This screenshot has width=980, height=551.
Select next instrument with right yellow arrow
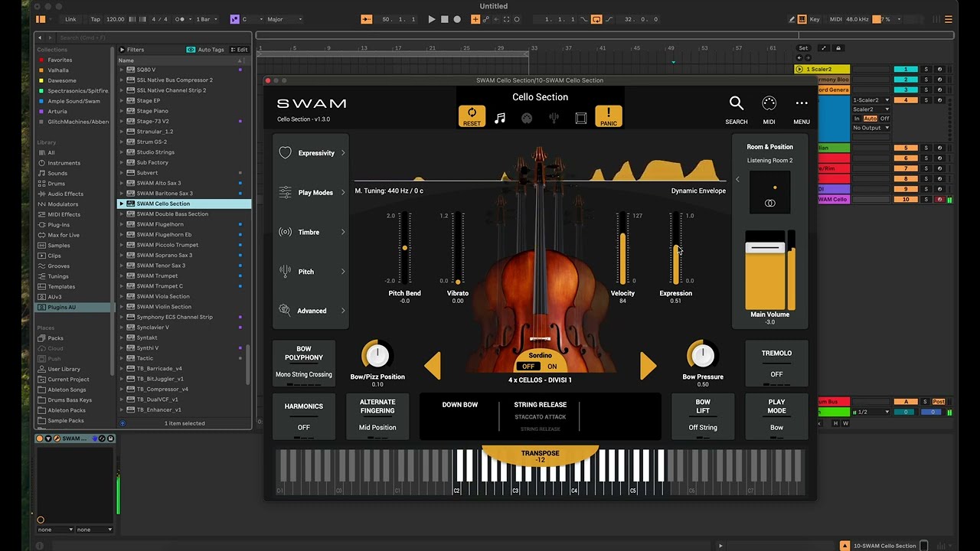tap(648, 366)
